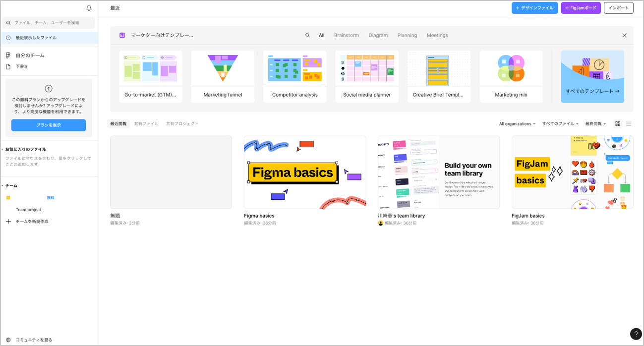Open the すべてのファイル filter dropdown
The height and width of the screenshot is (346, 644).
point(560,124)
